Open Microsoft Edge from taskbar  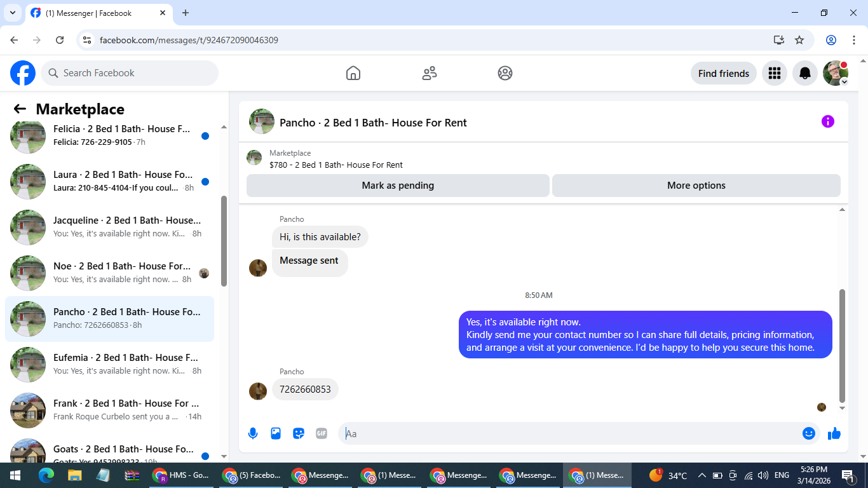click(46, 475)
